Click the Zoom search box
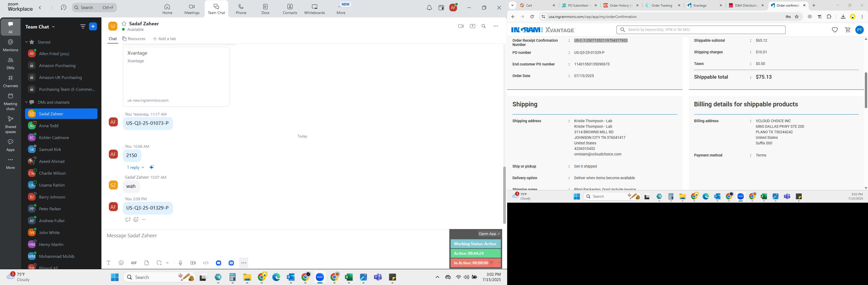The height and width of the screenshot is (285, 868). [x=94, y=7]
